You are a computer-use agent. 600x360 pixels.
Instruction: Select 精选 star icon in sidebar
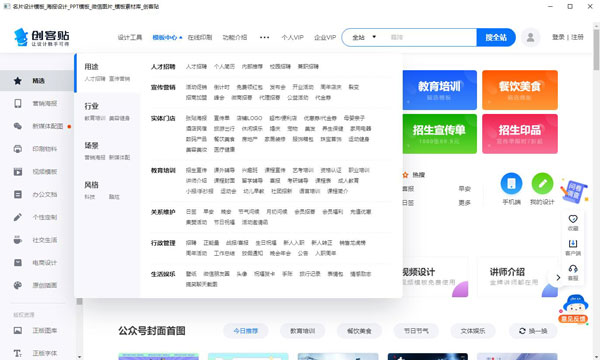pyautogui.click(x=18, y=81)
